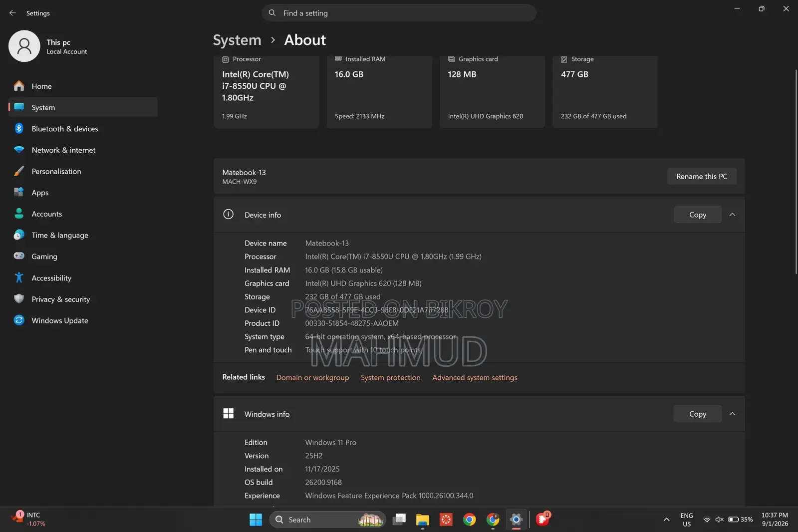Click the search magnifier icon in Find a setting
Image resolution: width=798 pixels, height=532 pixels.
pyautogui.click(x=272, y=13)
